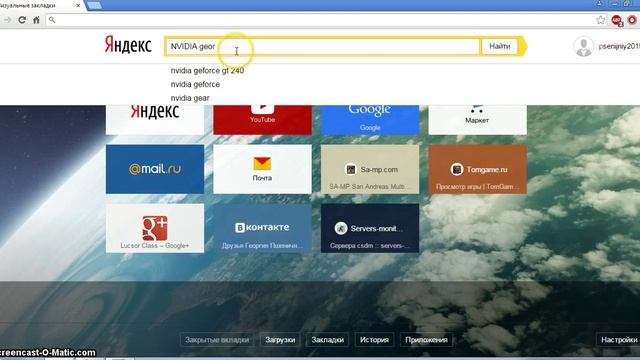Click the address bar search magnifier icon
The image size is (640, 360).
(52, 20)
